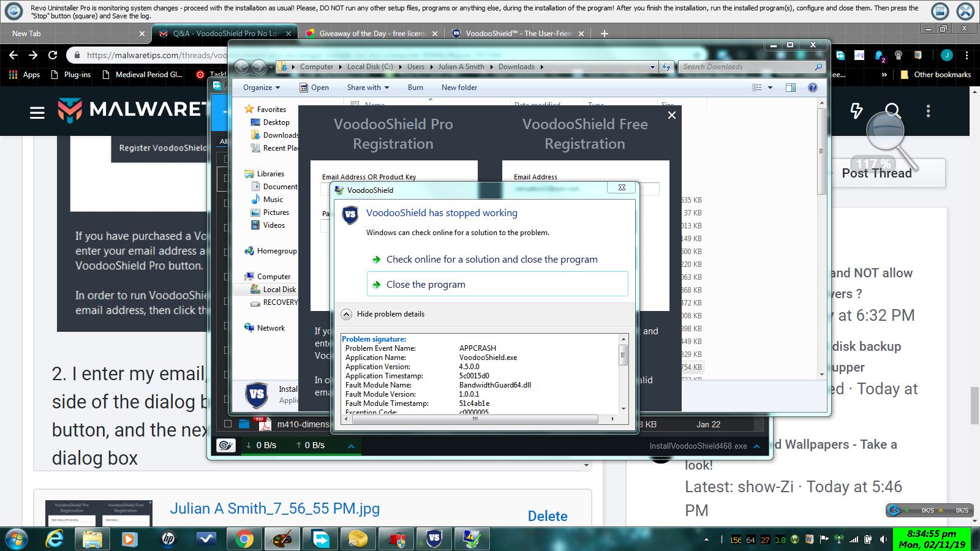Viewport: 980px width, 551px height.
Task: Open MalwareTips hamburger menu
Action: click(x=37, y=112)
